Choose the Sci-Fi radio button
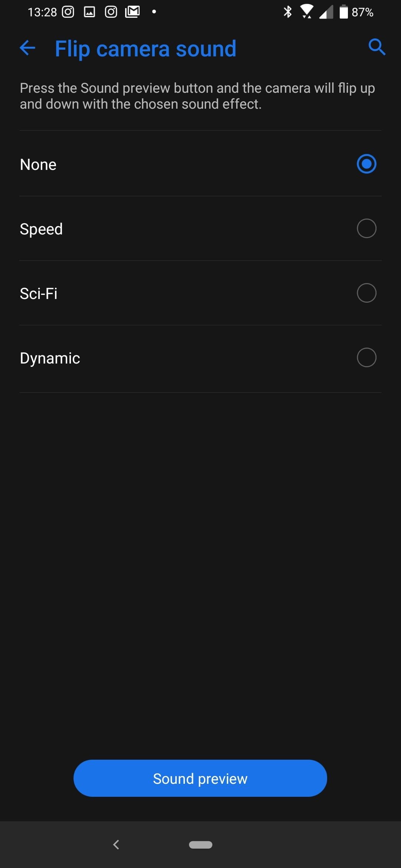401x868 pixels. click(x=366, y=293)
